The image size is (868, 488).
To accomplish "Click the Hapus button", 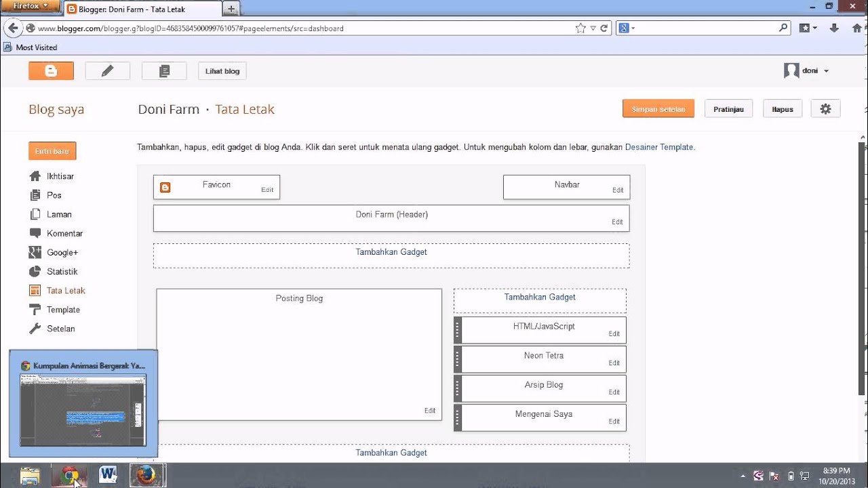I will 783,108.
